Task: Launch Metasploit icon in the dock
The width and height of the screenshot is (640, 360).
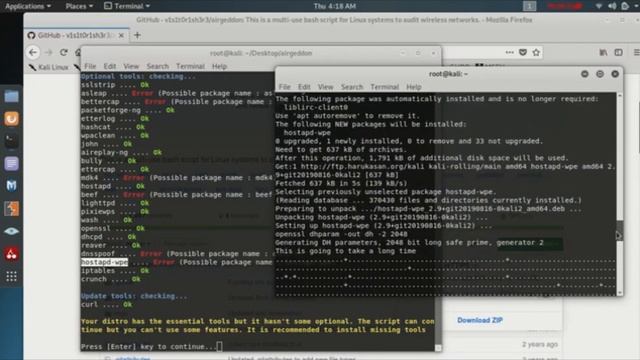Action: [x=11, y=186]
